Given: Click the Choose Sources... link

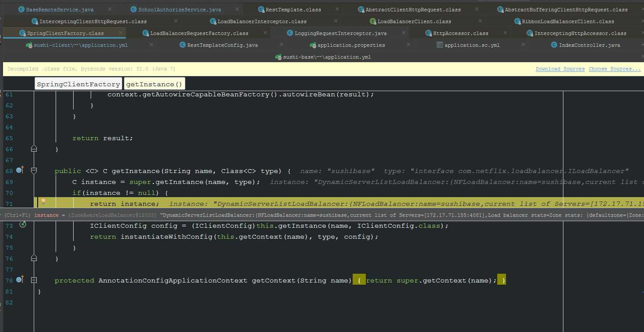Looking at the screenshot, I should 615,69.
